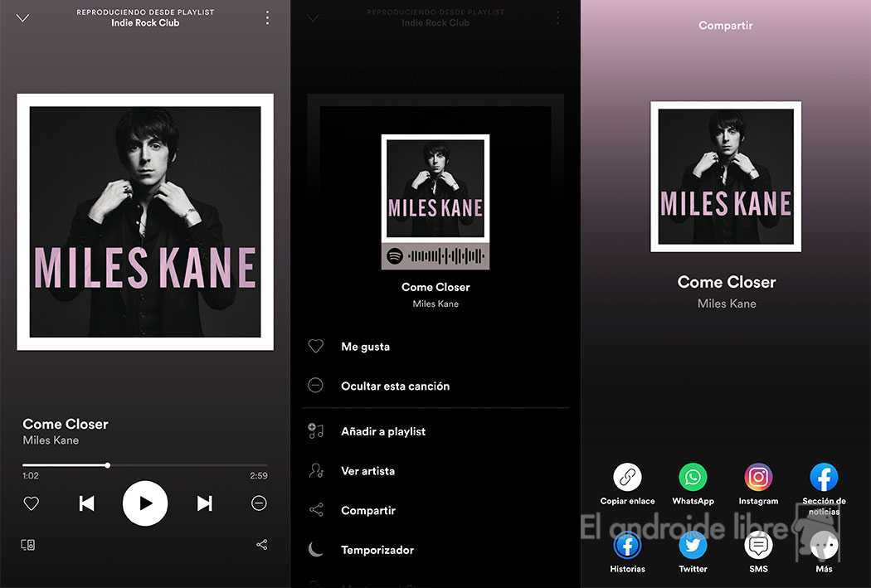
Task: Open artist Miles Kane under the player title
Action: pos(51,440)
